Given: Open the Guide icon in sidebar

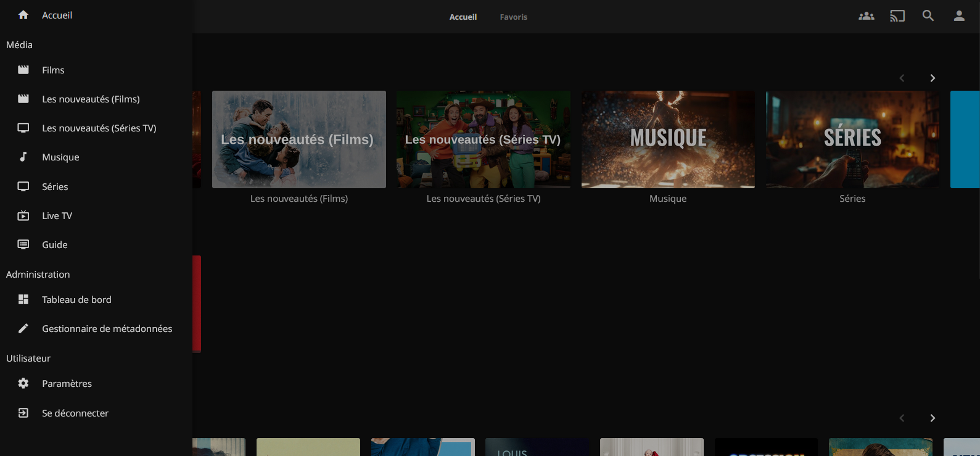Looking at the screenshot, I should (x=23, y=244).
